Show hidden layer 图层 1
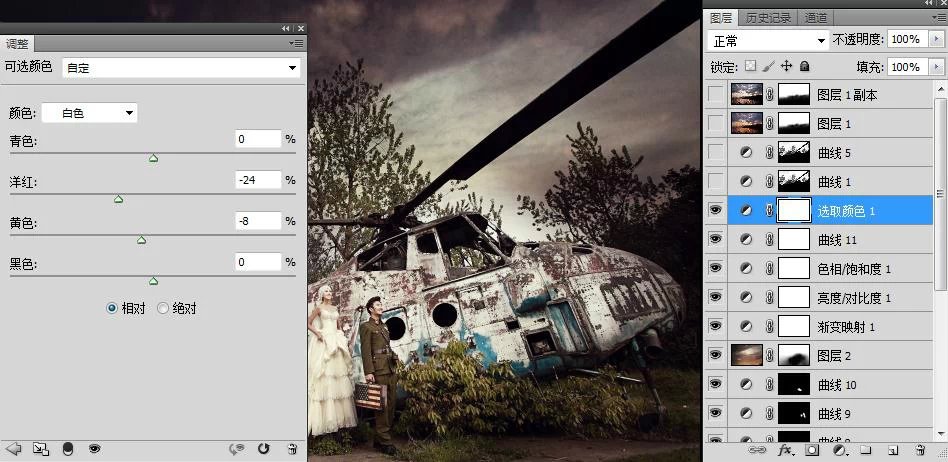Image resolution: width=948 pixels, height=462 pixels. [716, 123]
